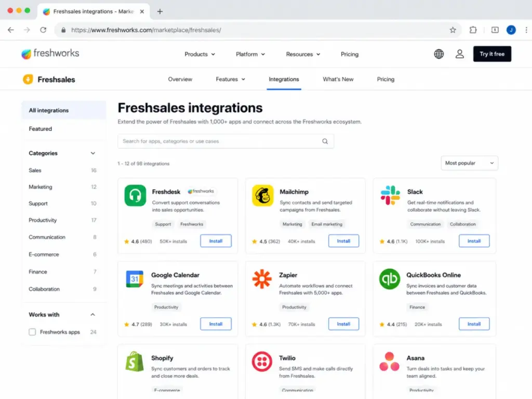Viewport: 532px width, 399px height.
Task: Collapse the Categories section
Action: (92, 153)
